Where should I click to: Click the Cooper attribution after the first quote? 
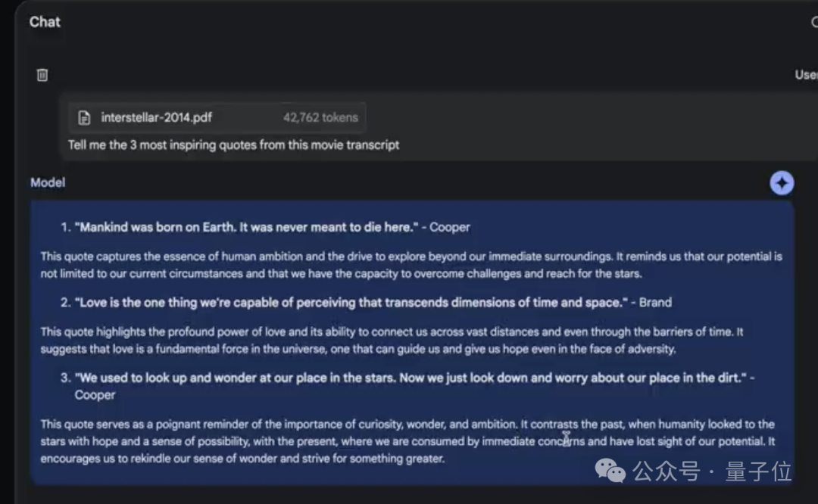450,227
